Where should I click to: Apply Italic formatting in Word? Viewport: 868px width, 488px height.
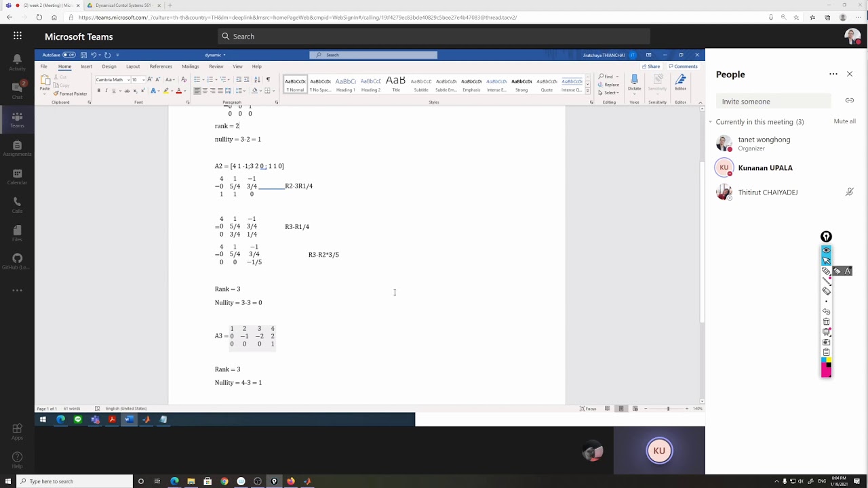[106, 91]
